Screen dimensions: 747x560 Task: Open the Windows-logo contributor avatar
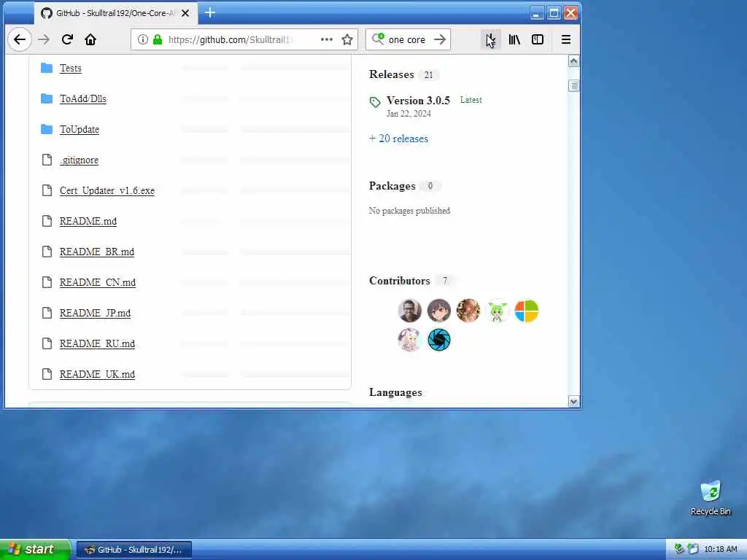[527, 311]
